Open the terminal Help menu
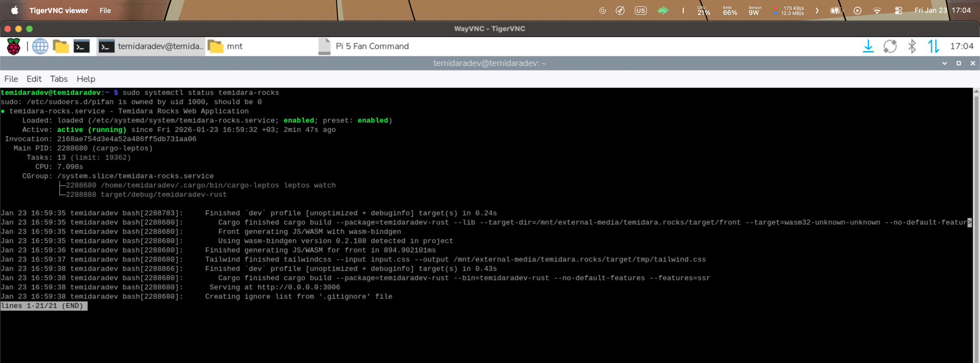Viewport: 980px width, 363px height. [x=85, y=79]
